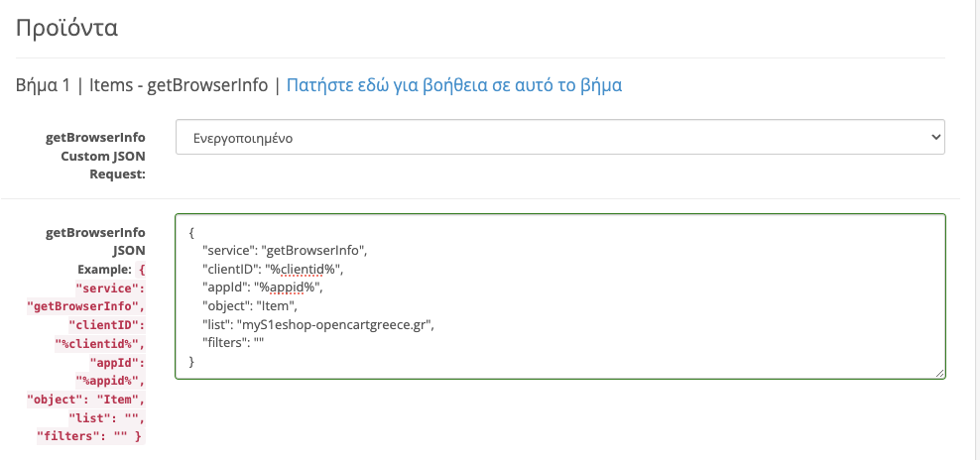Screen dimensions: 980x460
Task: Click the resize grip of the JSON textarea
Action: click(x=940, y=373)
